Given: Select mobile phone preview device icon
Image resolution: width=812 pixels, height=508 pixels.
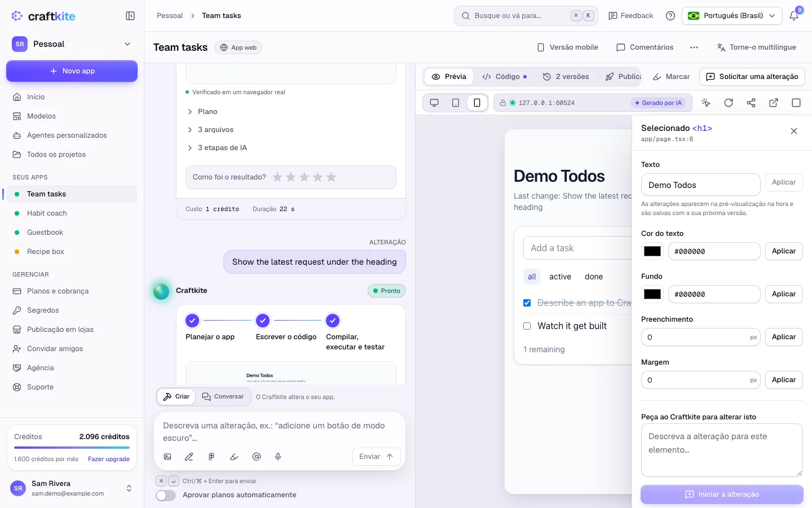Looking at the screenshot, I should pyautogui.click(x=477, y=103).
